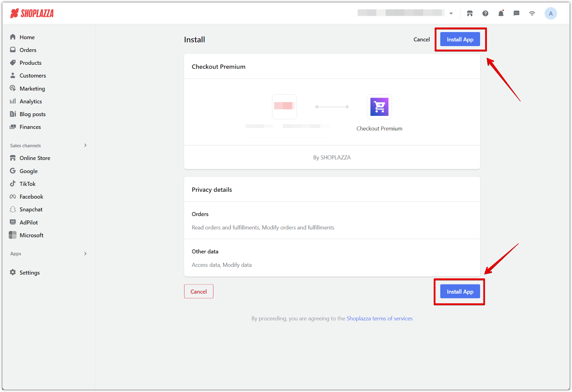Open TikTok channel label
This screenshot has height=392, width=572.
(x=28, y=184)
